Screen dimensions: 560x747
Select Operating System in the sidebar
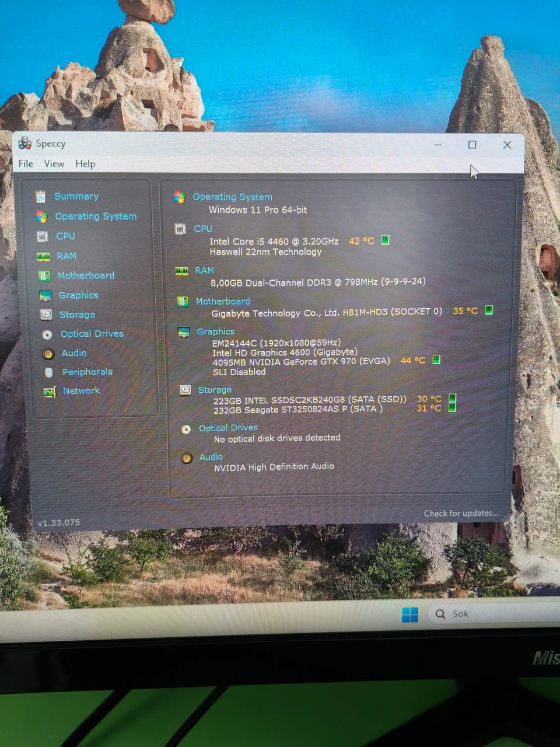(x=96, y=216)
